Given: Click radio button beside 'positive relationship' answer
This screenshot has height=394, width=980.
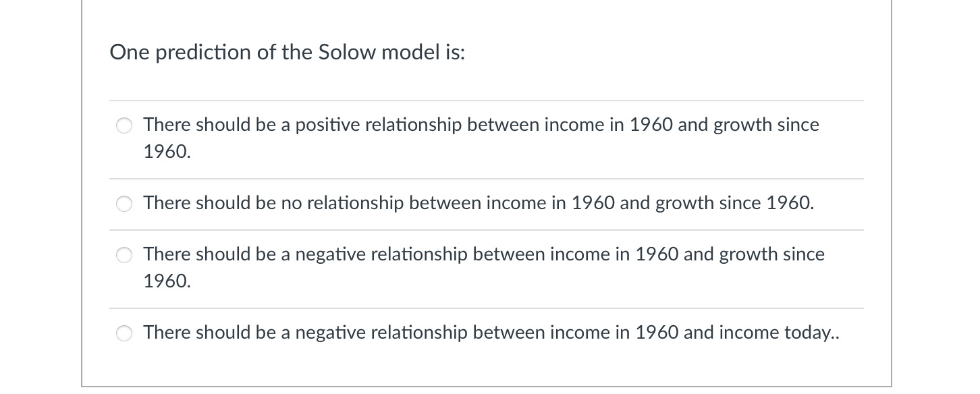Looking at the screenshot, I should (x=124, y=125).
